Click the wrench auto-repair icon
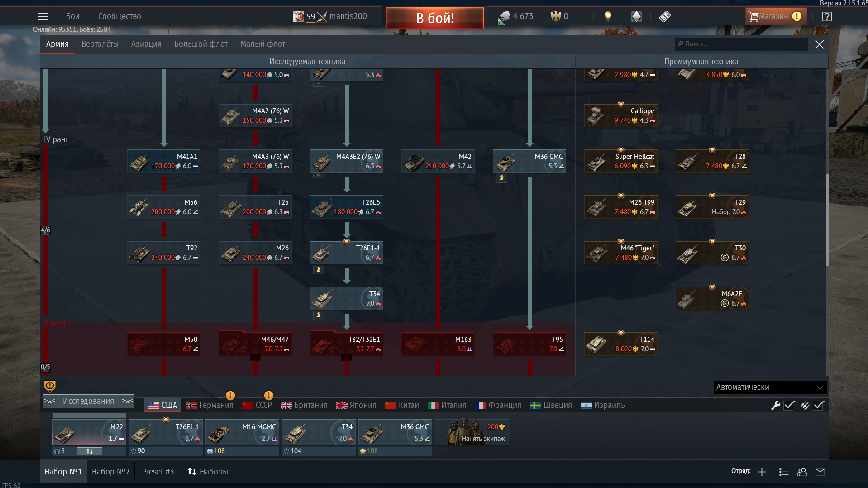 [x=776, y=406]
